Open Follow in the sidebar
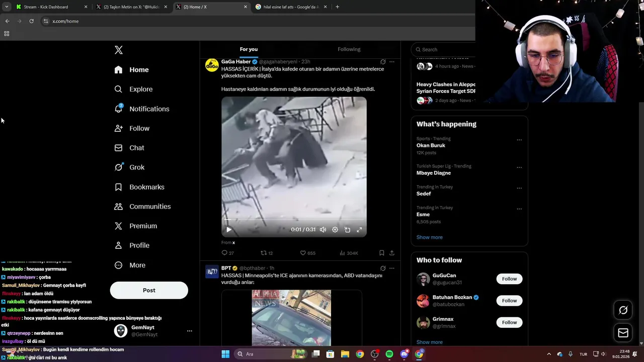The width and height of the screenshot is (644, 362). point(132,128)
